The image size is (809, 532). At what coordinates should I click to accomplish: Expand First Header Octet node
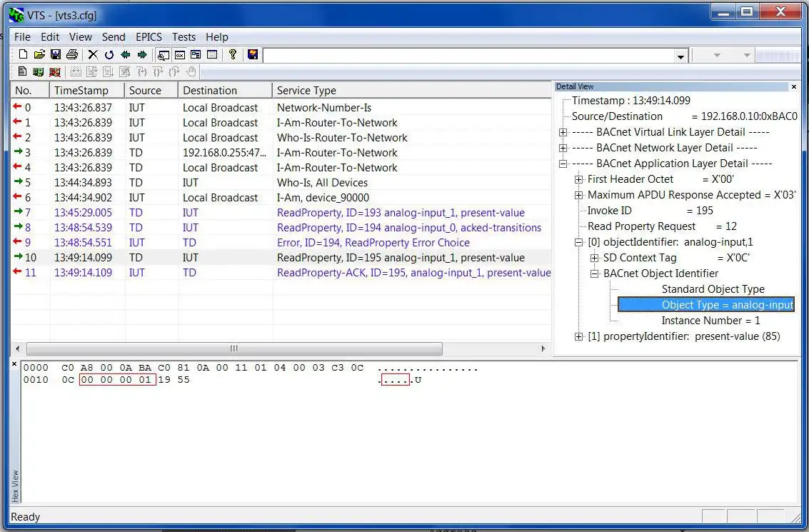click(579, 179)
